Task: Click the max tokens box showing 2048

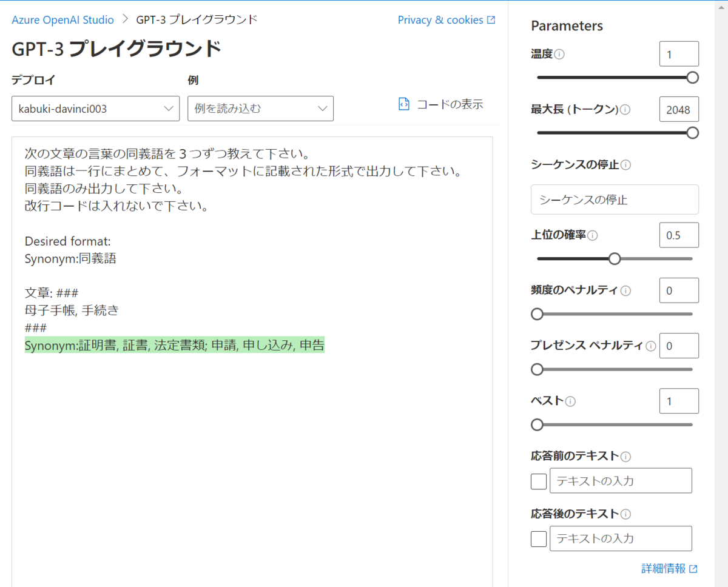Action: [679, 109]
